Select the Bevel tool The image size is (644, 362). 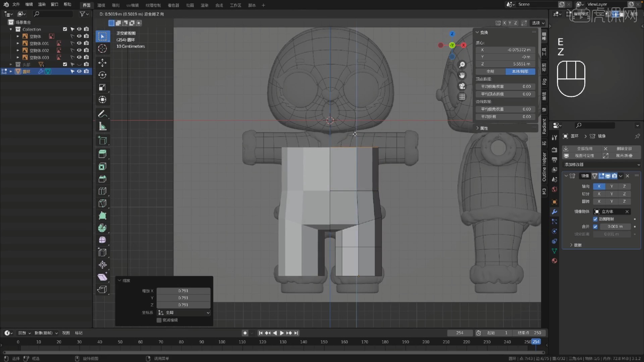(103, 179)
